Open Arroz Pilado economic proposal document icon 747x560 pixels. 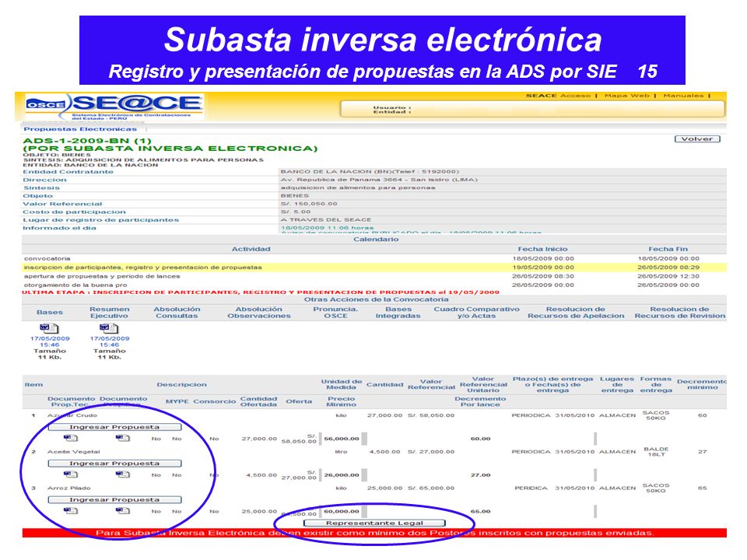[x=122, y=510]
